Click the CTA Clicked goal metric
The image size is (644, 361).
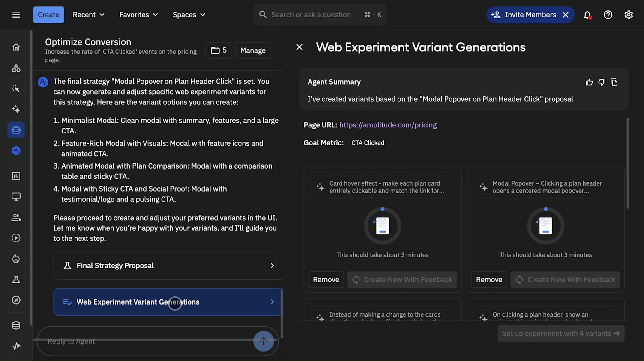point(368,143)
